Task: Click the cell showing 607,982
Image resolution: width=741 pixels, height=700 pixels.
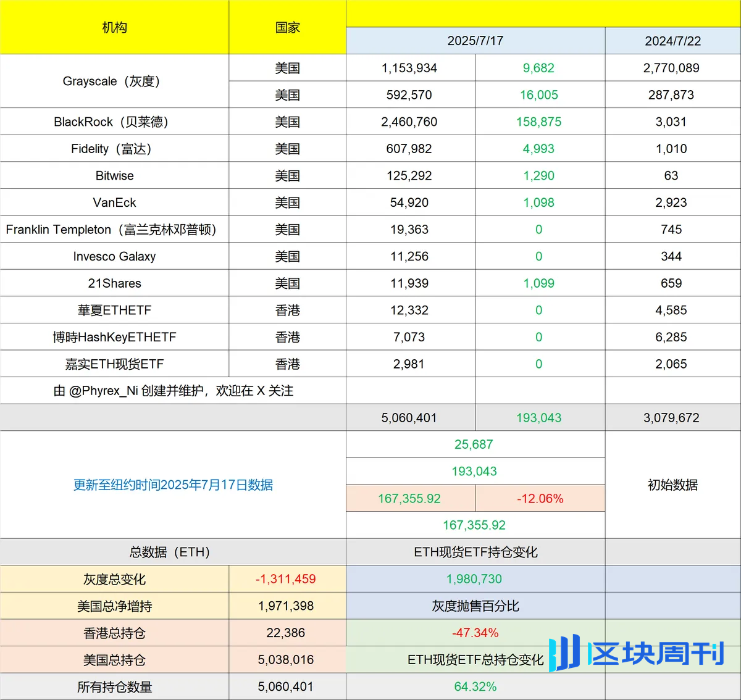Action: click(409, 149)
